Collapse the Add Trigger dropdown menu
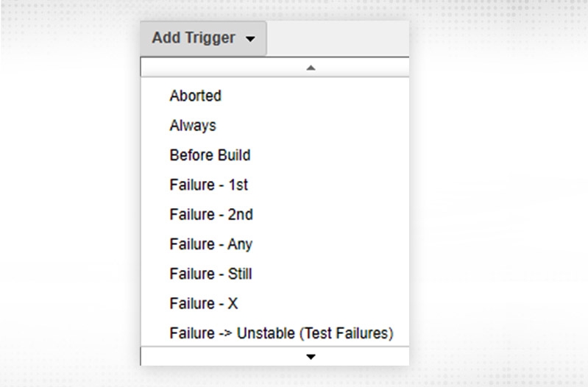The height and width of the screenshot is (387, 588). coord(202,38)
